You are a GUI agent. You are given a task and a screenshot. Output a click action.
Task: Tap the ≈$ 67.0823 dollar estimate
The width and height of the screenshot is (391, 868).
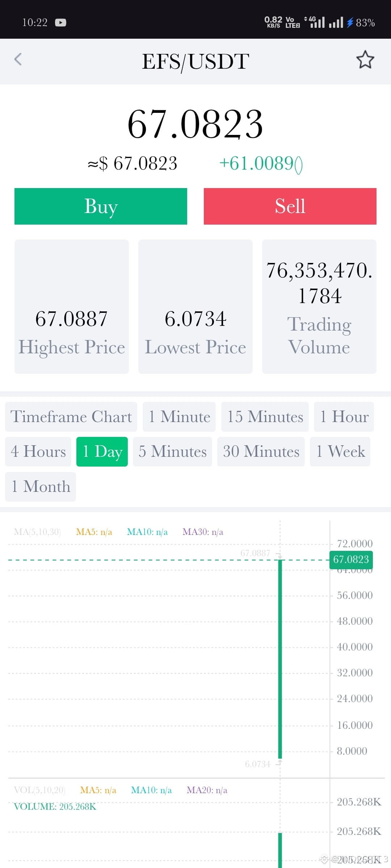133,163
